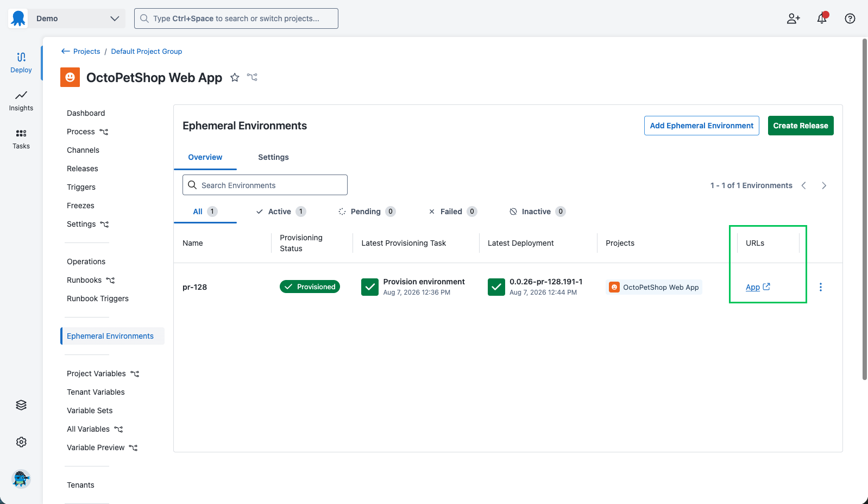Click the invite user icon

(x=794, y=18)
